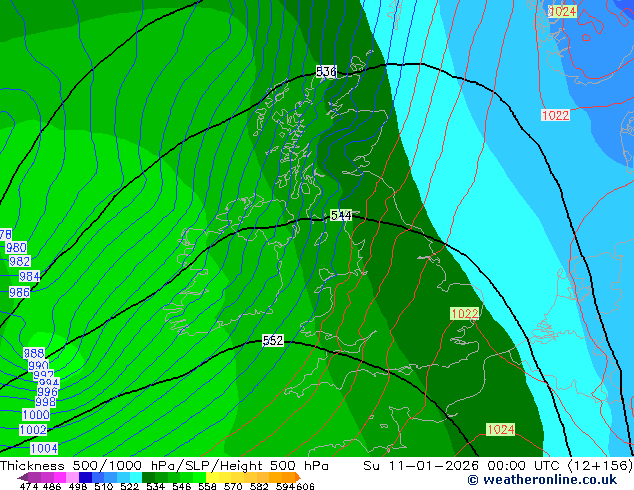Select the blue 986 isobar label

pyautogui.click(x=19, y=292)
